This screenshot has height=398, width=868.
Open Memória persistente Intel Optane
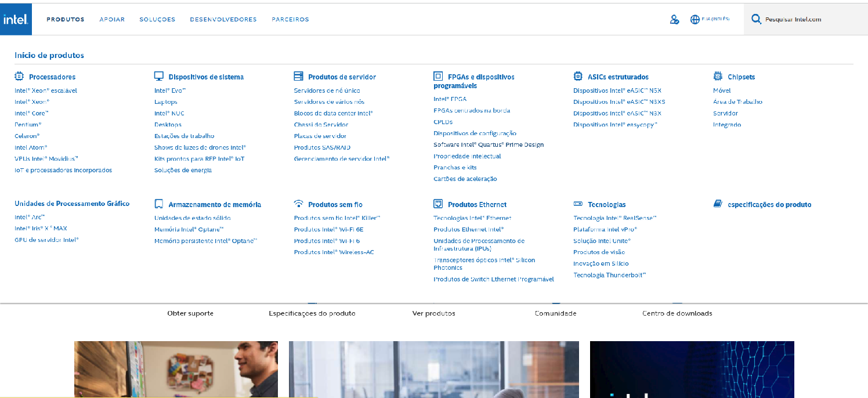(x=205, y=241)
